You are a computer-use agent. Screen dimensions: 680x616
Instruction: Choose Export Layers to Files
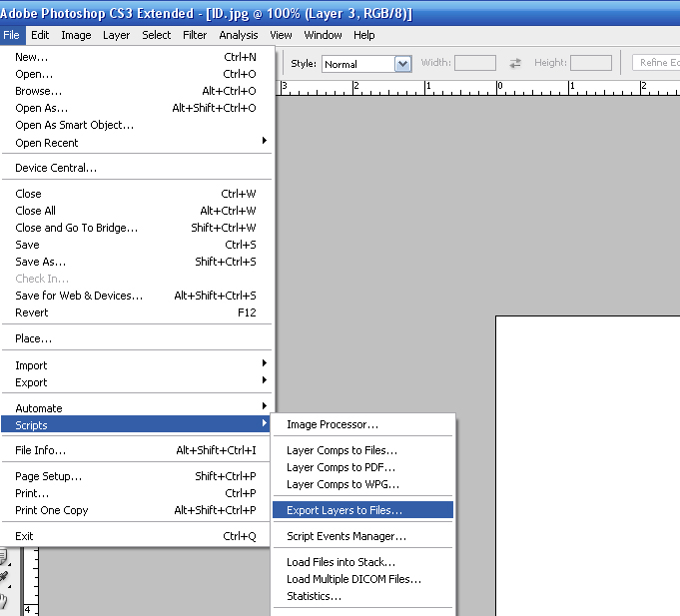[363, 510]
